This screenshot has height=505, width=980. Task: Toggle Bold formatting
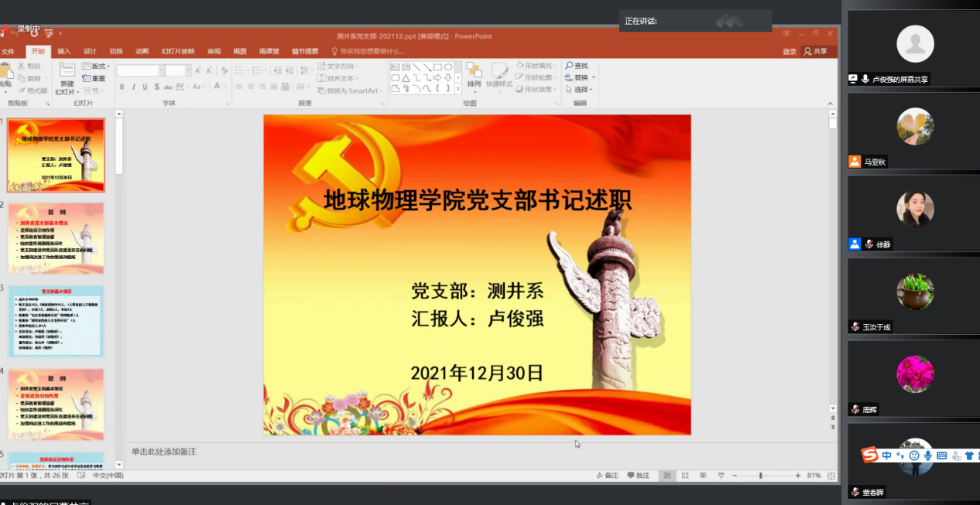pyautogui.click(x=122, y=87)
